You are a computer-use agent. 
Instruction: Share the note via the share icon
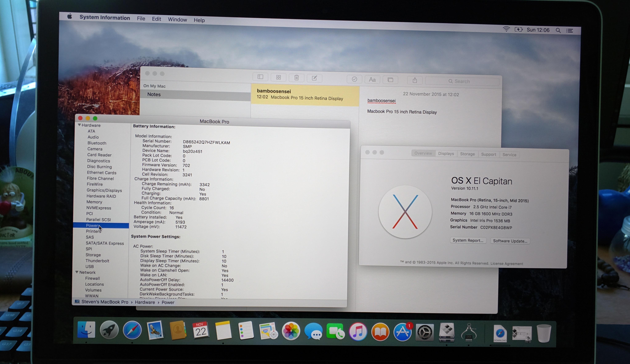(415, 80)
